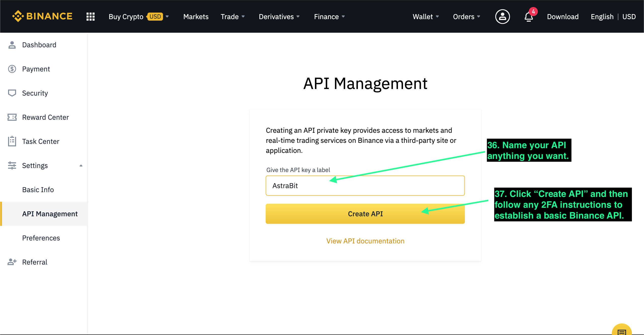Click the Referral add-person icon

[12, 262]
